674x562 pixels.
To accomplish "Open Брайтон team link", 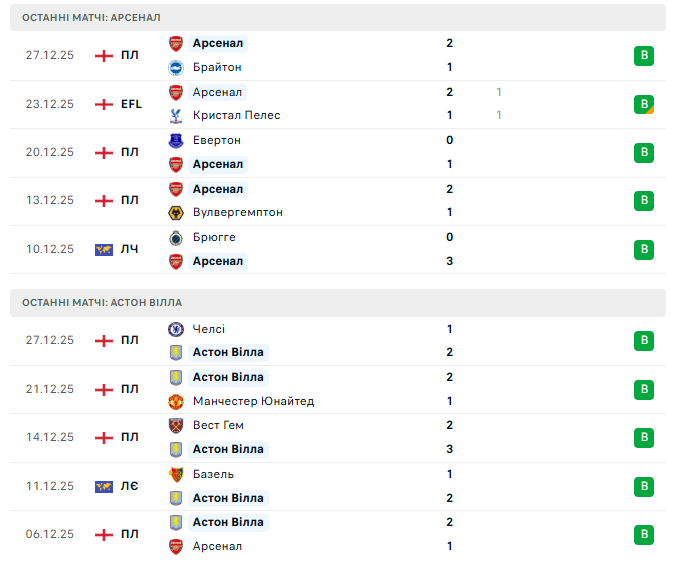I will [x=217, y=67].
